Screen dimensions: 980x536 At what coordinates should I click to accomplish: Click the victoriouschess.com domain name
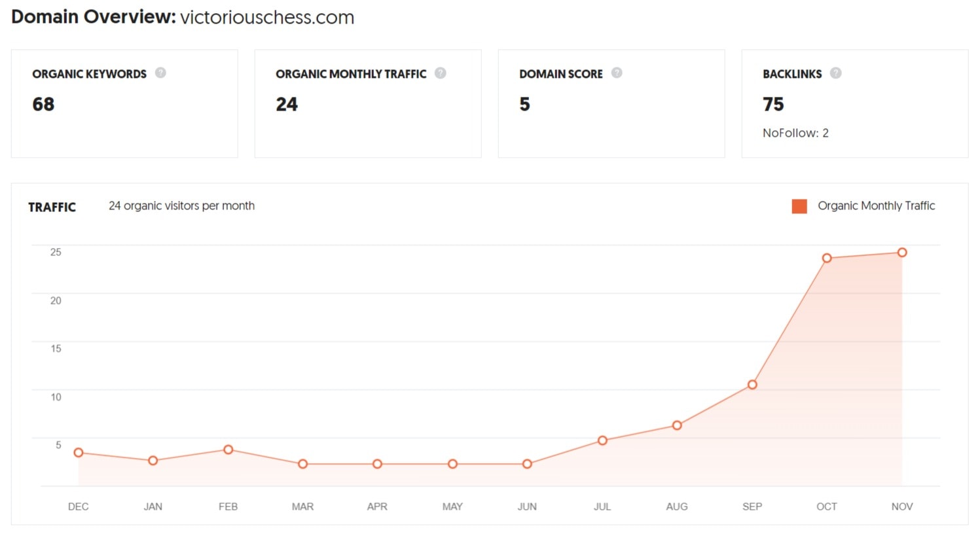(267, 17)
